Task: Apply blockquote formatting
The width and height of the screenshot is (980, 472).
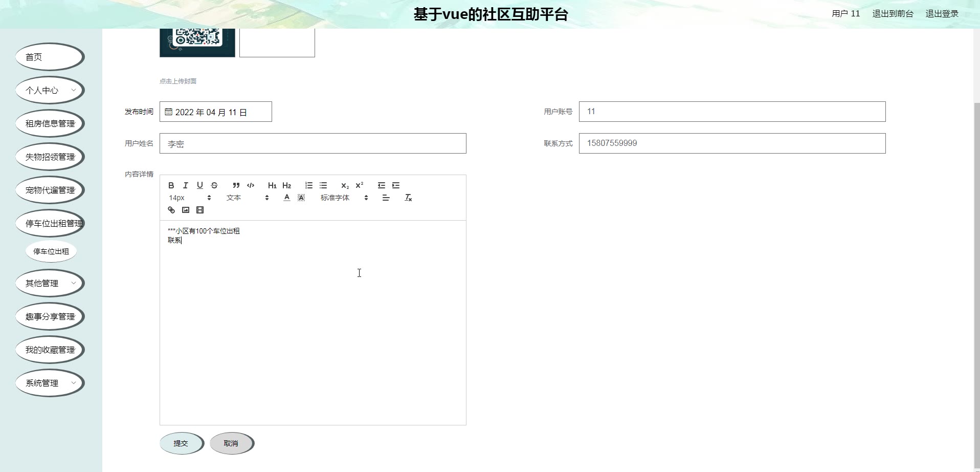Action: pos(236,185)
